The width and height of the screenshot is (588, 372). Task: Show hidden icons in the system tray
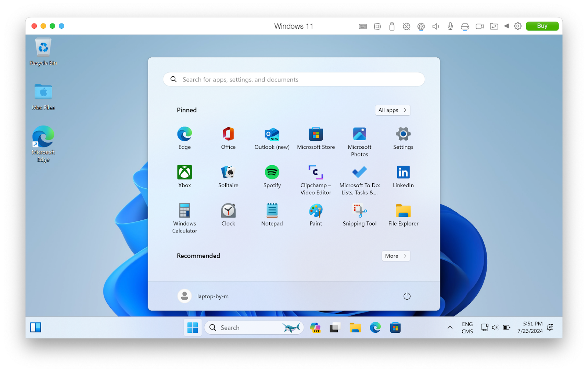tap(450, 327)
